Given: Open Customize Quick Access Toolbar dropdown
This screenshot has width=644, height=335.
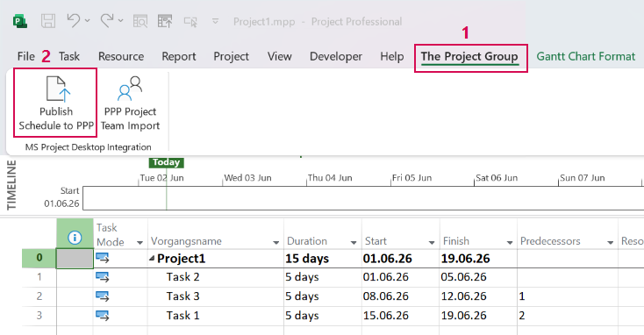Looking at the screenshot, I should coord(215,21).
